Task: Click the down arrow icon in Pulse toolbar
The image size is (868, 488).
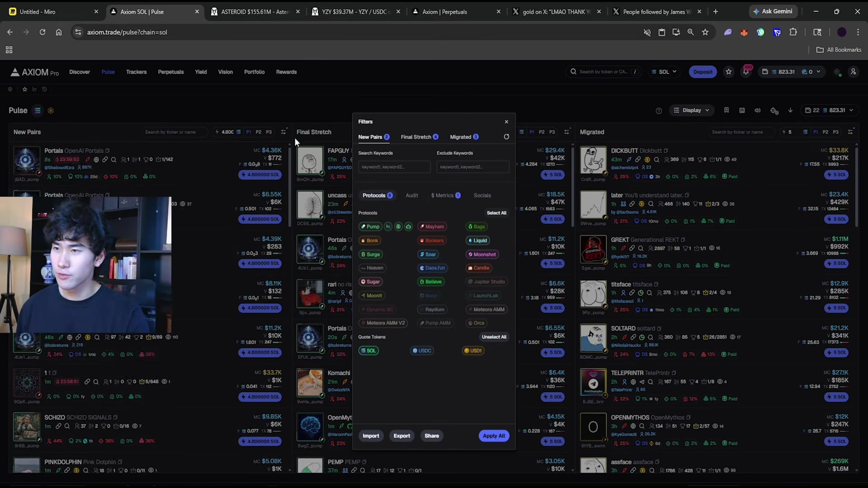Action: click(x=790, y=110)
